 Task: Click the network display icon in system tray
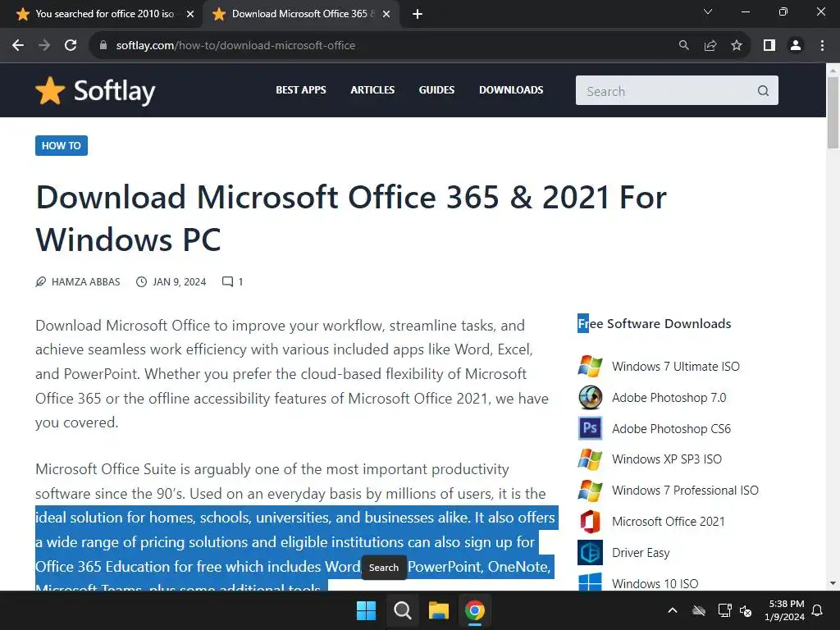(x=724, y=610)
